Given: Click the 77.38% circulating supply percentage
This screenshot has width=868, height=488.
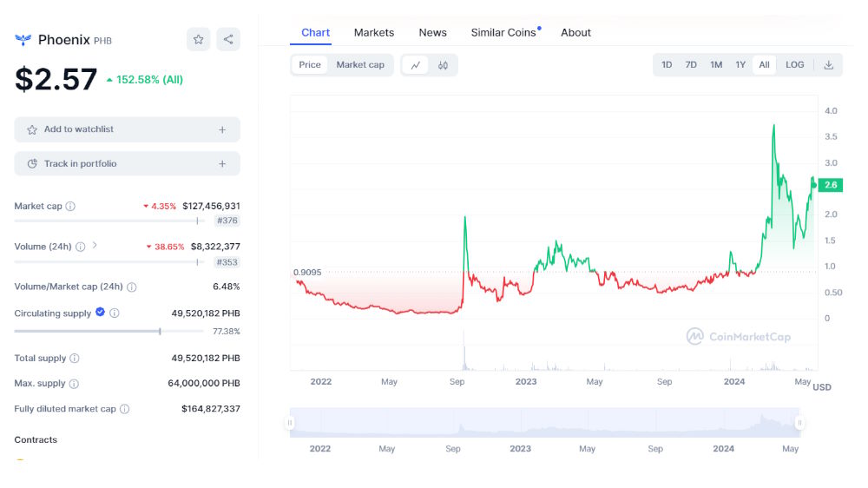Looking at the screenshot, I should click(227, 332).
